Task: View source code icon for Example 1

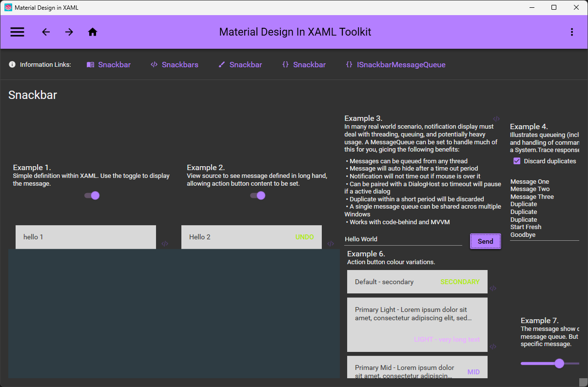Action: (x=165, y=244)
